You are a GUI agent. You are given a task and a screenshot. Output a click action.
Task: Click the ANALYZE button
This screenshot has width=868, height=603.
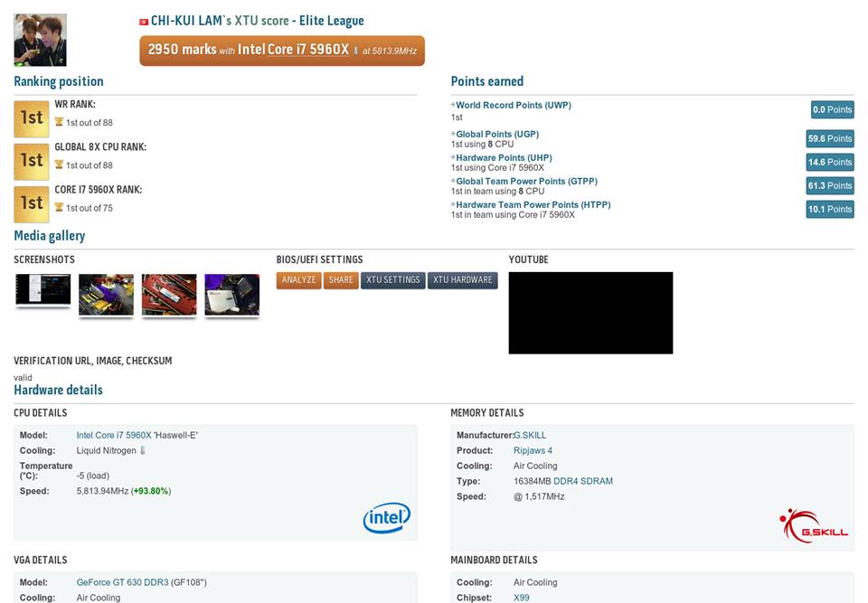(x=299, y=280)
